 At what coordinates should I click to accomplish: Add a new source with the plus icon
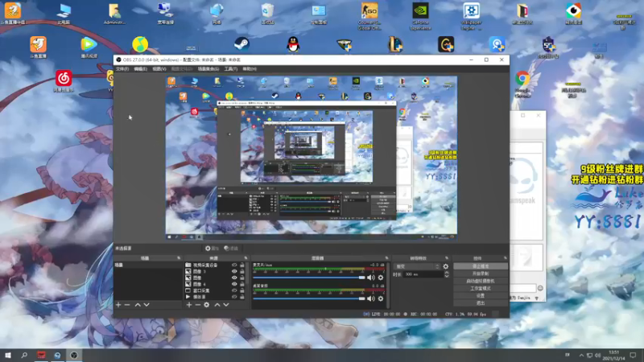click(x=189, y=305)
